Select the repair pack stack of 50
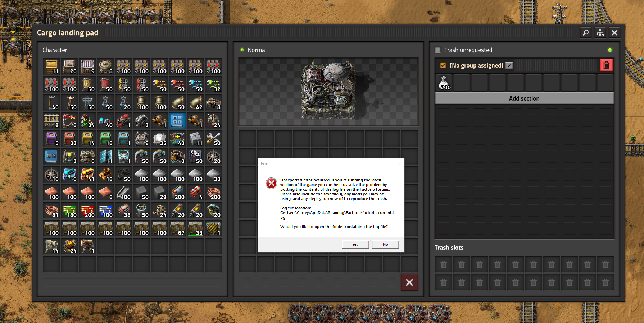The height and width of the screenshot is (323, 644). pos(213,139)
